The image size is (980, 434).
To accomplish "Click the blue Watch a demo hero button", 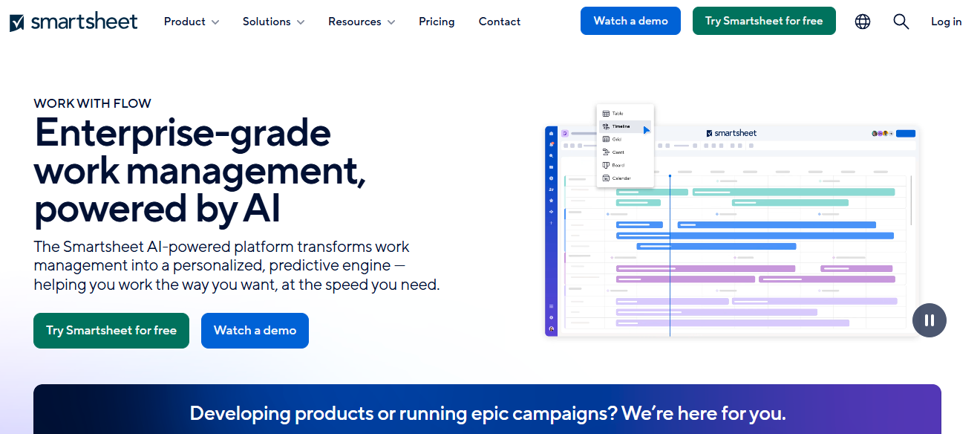I will [255, 331].
